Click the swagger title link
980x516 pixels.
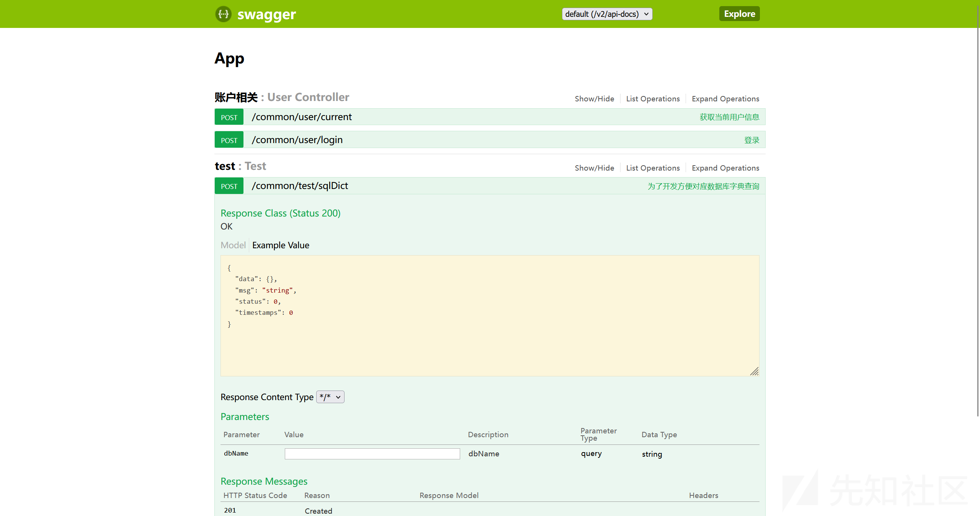click(x=266, y=15)
